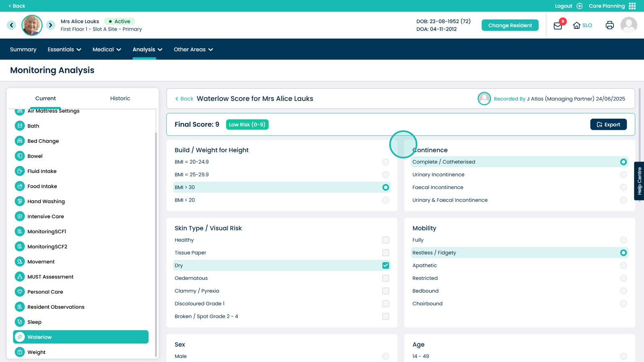The width and height of the screenshot is (644, 362).
Task: Switch to the Historic tab
Action: [x=120, y=99]
